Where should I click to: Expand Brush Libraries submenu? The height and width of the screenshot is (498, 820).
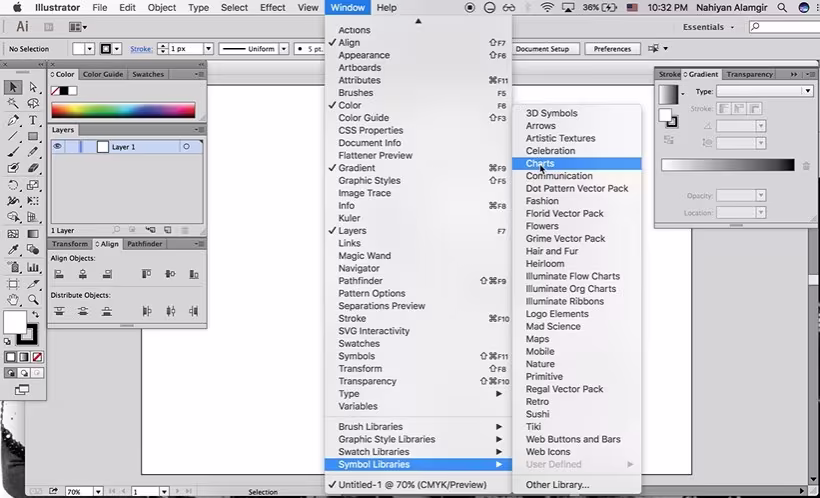point(418,427)
